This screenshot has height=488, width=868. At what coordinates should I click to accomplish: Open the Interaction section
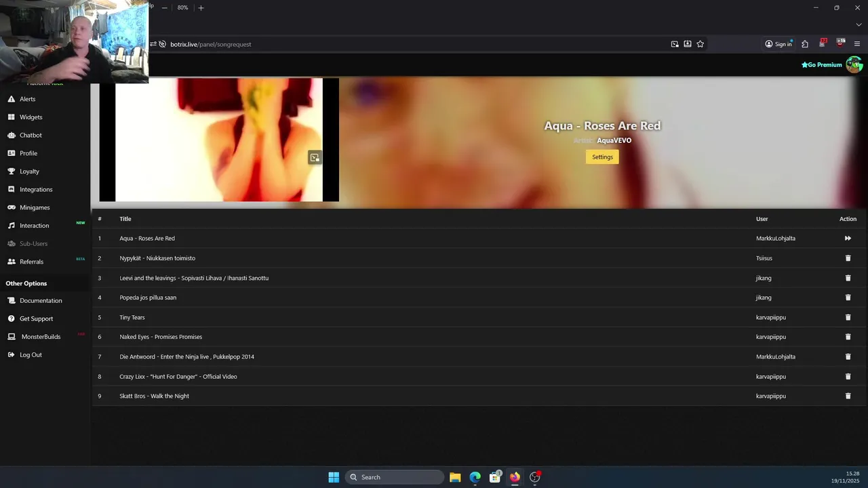coord(34,226)
